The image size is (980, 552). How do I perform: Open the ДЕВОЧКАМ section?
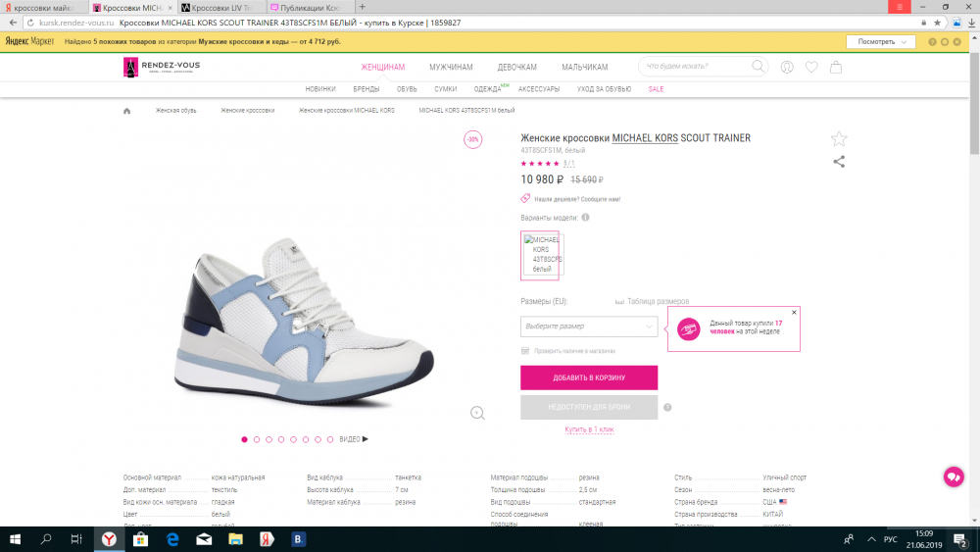[x=516, y=67]
